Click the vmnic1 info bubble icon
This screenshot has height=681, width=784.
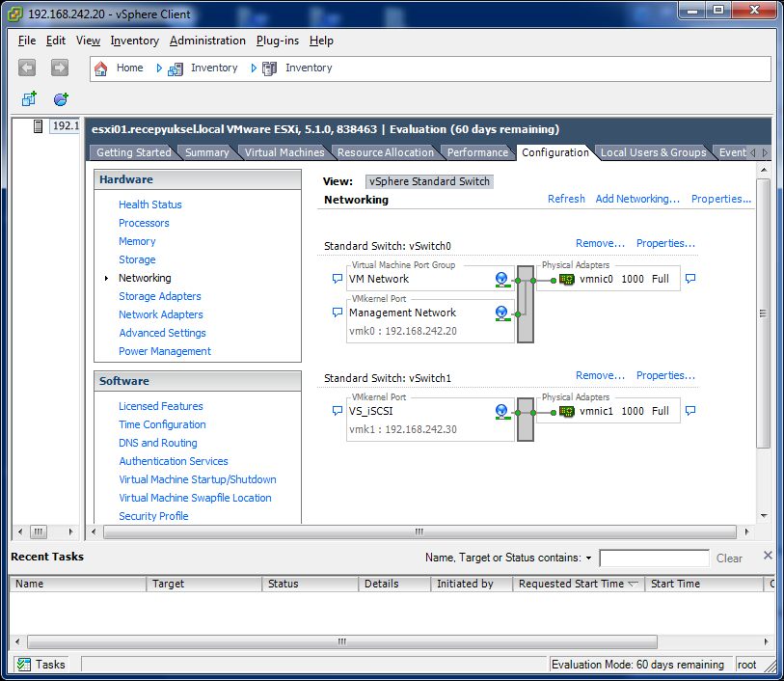point(690,411)
